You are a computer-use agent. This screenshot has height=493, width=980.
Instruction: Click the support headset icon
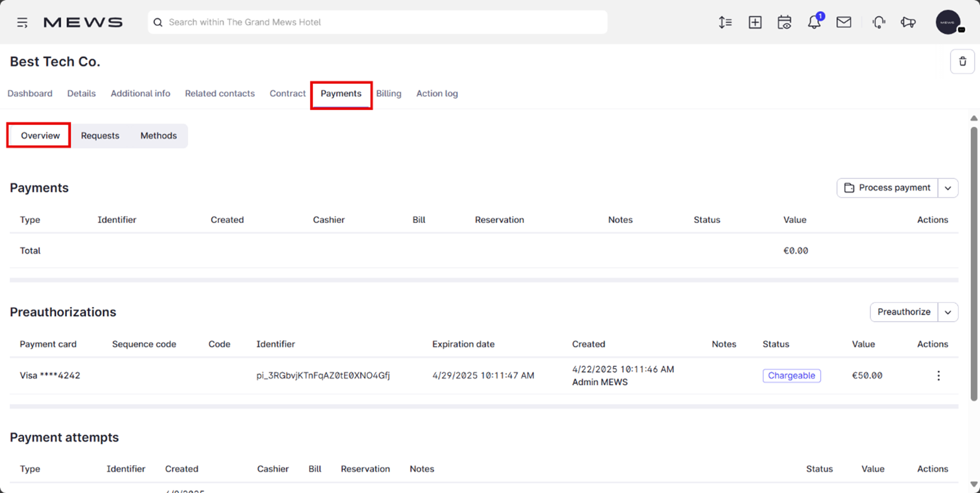879,22
